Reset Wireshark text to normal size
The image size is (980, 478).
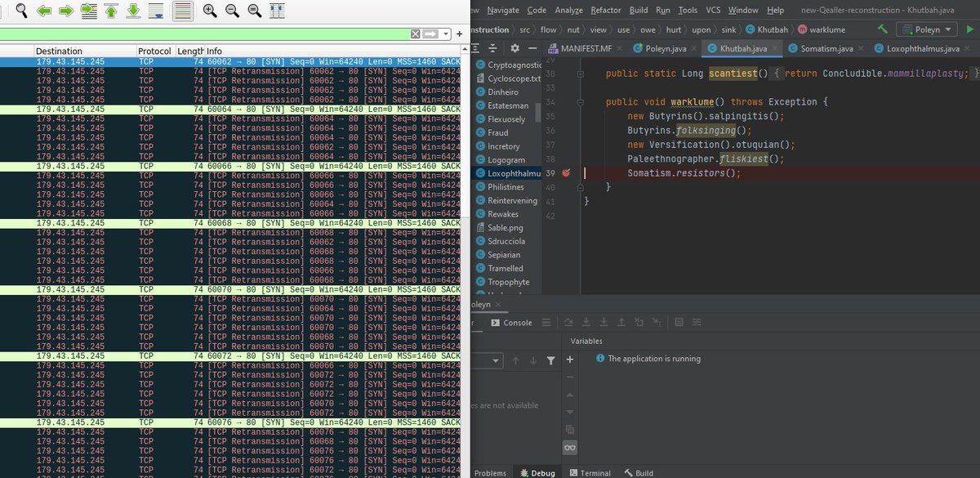pos(254,11)
